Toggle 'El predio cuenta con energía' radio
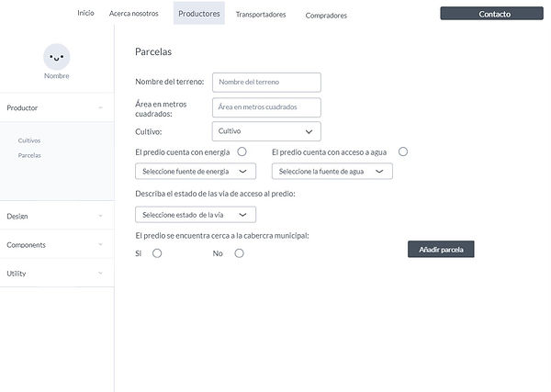Viewport: 551px width, 392px height. tap(242, 151)
